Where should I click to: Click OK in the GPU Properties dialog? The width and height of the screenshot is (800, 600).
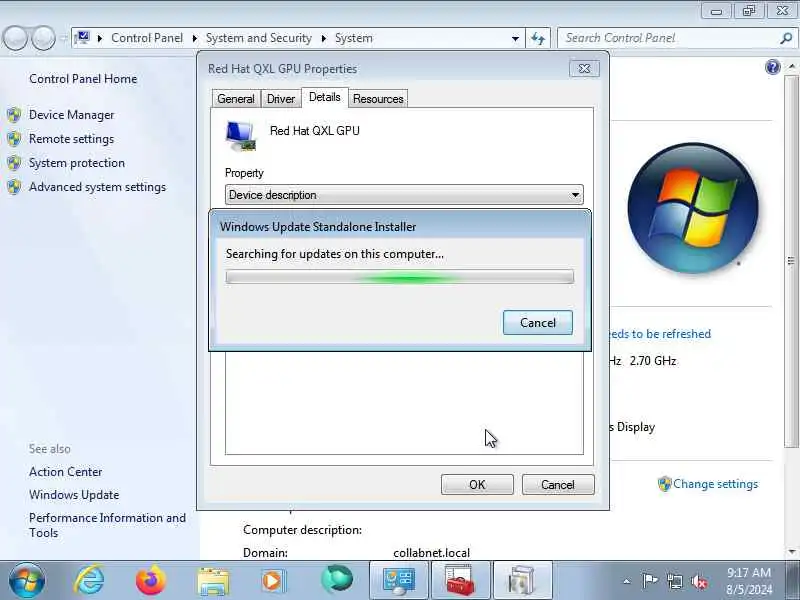point(477,485)
